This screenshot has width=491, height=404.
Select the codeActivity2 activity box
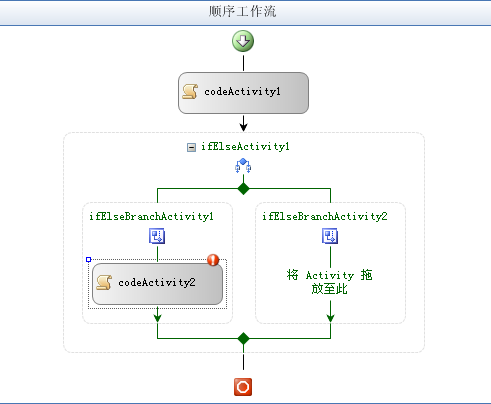click(157, 284)
